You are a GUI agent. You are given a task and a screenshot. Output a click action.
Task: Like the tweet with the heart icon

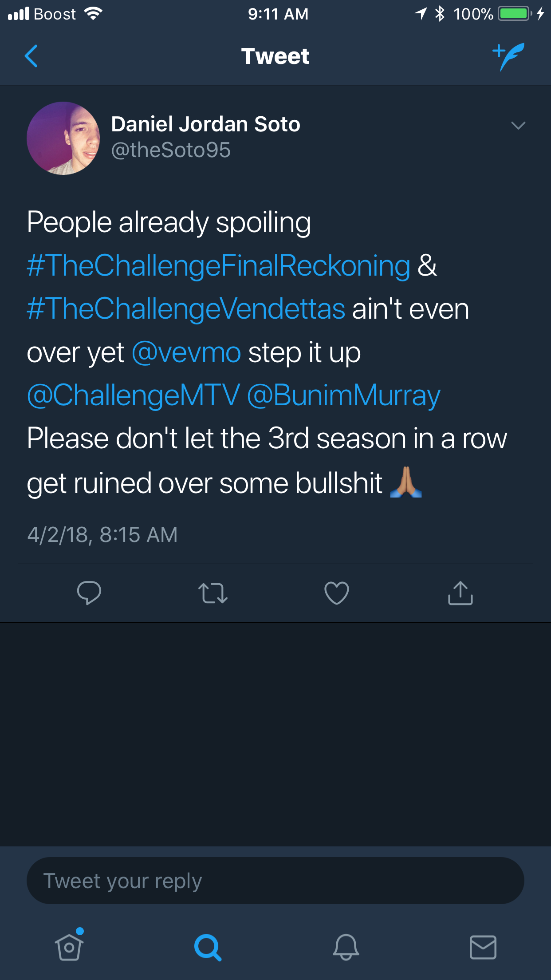(337, 593)
